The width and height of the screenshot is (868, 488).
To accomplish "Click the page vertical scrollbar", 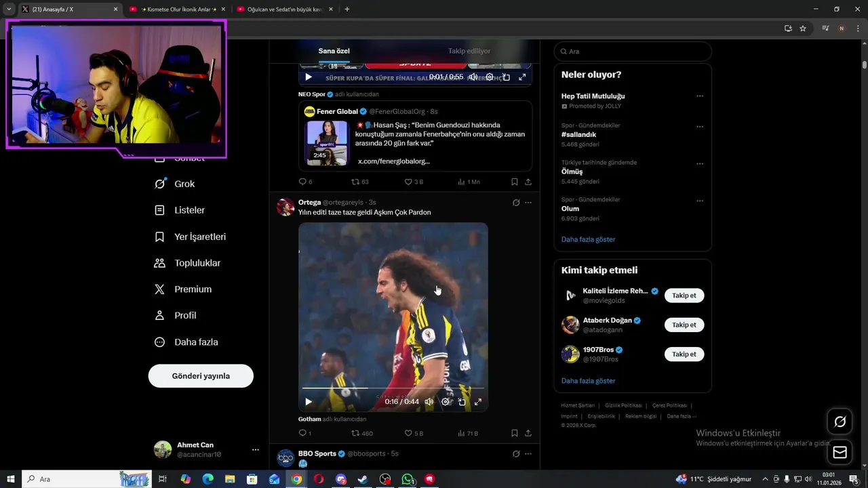I will click(x=865, y=65).
